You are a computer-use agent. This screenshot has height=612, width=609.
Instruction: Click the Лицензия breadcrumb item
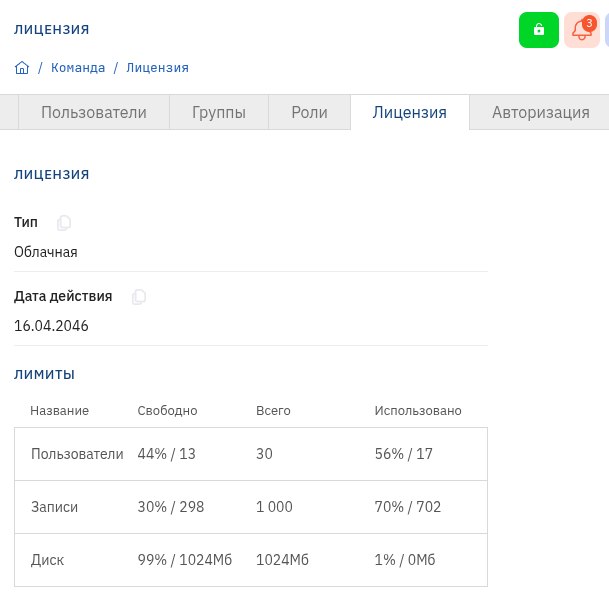click(157, 68)
